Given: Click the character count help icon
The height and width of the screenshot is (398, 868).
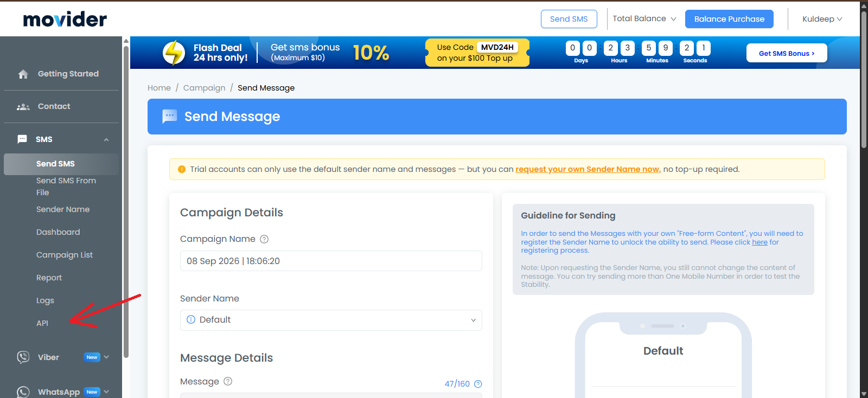Looking at the screenshot, I should (478, 384).
